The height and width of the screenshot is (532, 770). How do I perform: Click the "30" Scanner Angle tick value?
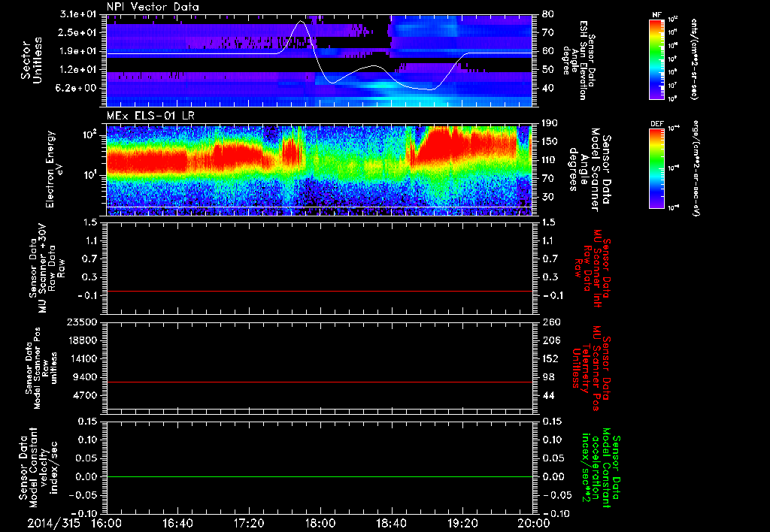tap(547, 197)
